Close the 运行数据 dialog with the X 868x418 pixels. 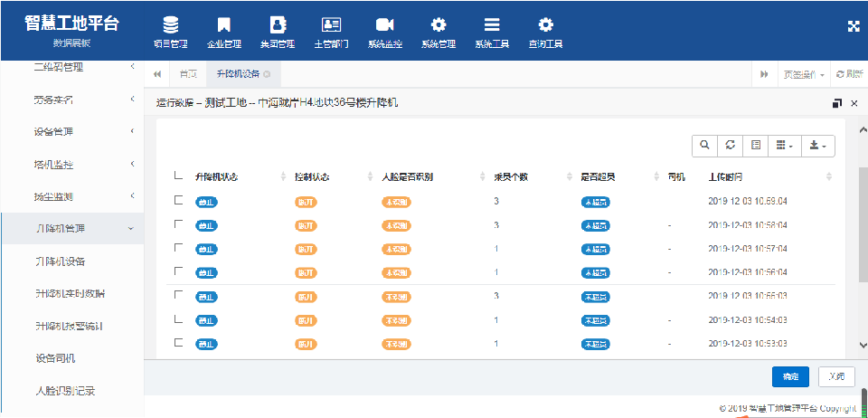click(854, 103)
